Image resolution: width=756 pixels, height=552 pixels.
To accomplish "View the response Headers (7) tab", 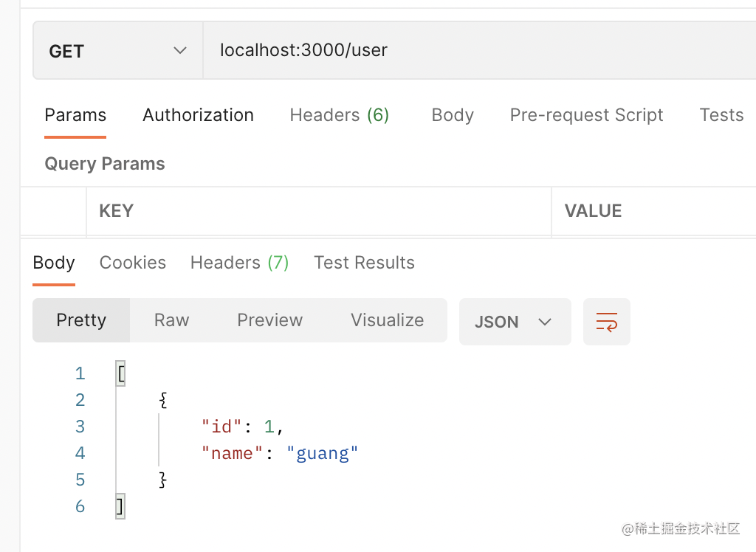I will pos(239,263).
